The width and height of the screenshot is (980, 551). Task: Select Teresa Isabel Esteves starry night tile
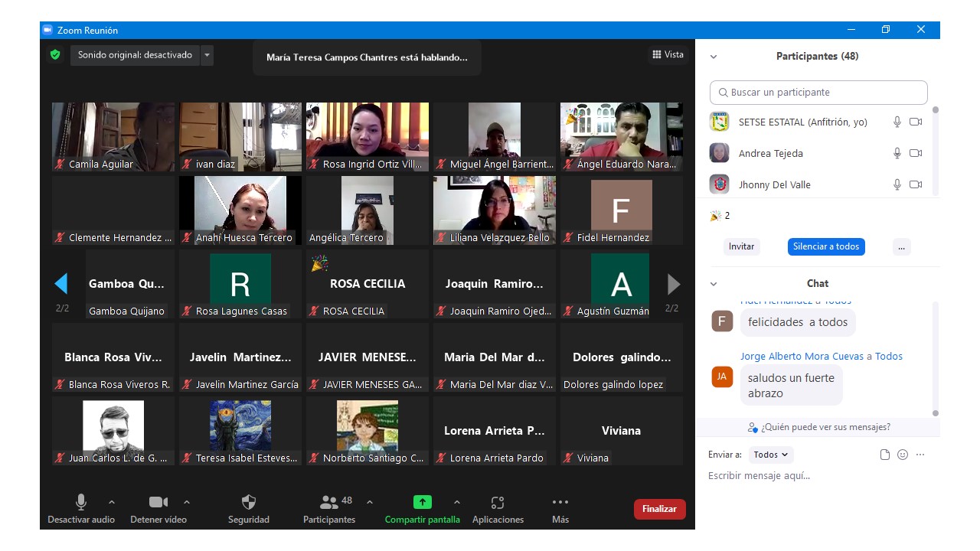(x=240, y=431)
